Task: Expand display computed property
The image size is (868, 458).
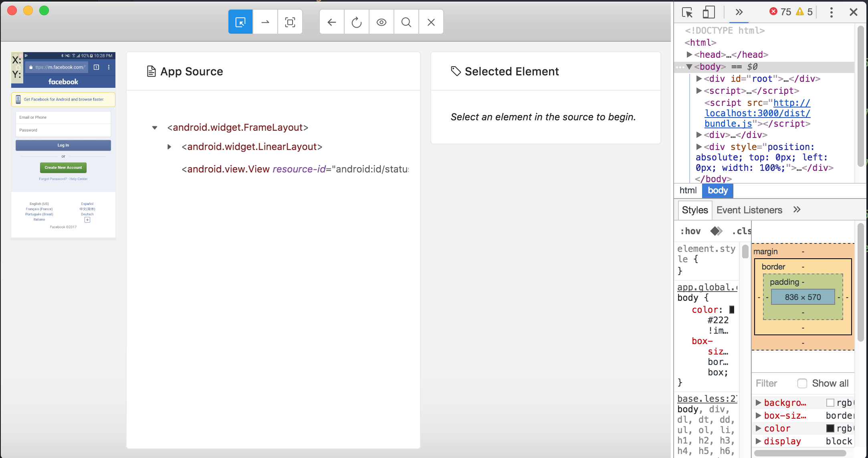Action: click(x=758, y=441)
